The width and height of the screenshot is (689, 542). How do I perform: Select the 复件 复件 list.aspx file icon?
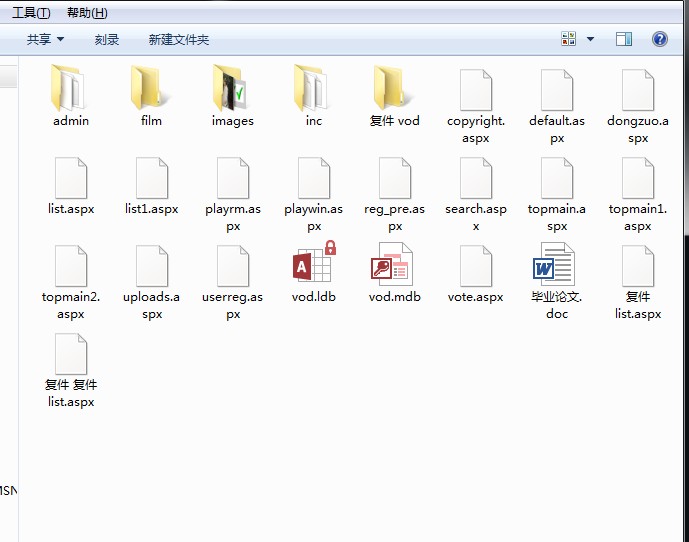click(71, 354)
